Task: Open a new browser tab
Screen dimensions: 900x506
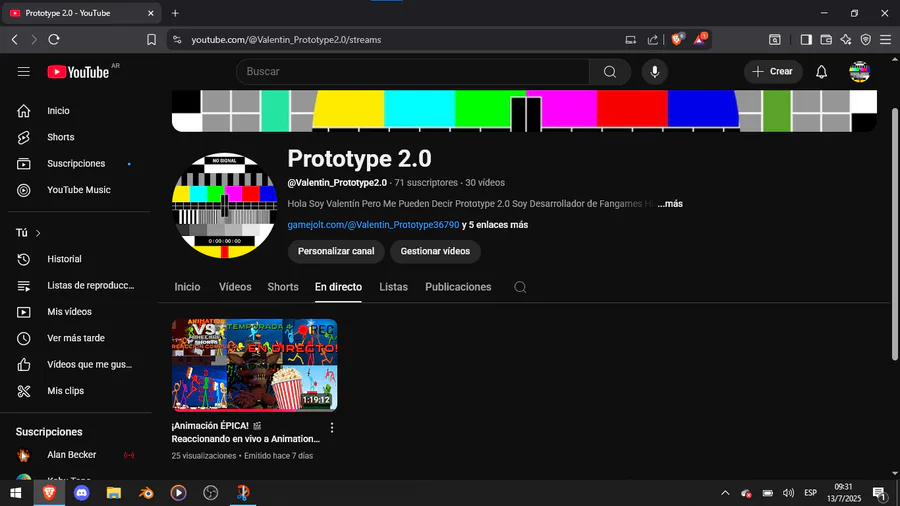Action: 175,13
